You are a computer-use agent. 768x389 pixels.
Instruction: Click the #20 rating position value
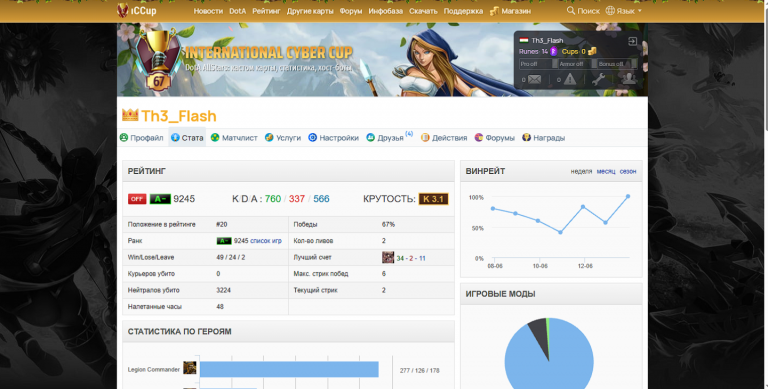[x=221, y=224]
